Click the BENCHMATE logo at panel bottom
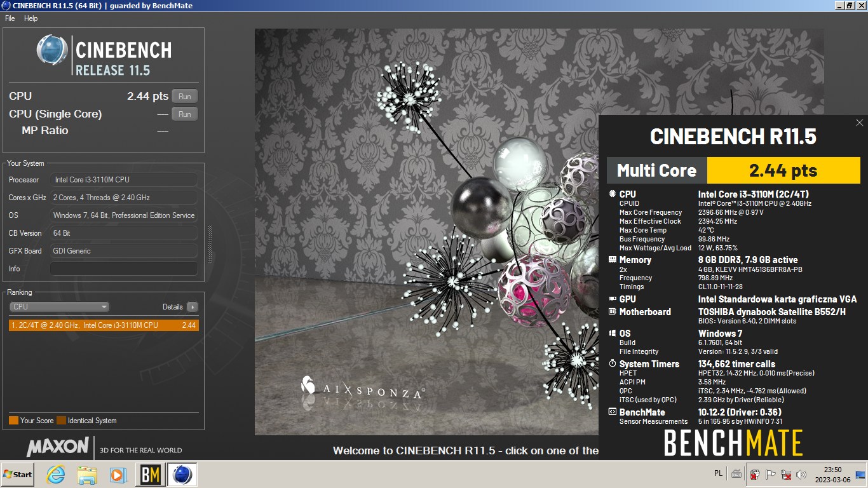Image resolution: width=868 pixels, height=488 pixels. tap(733, 443)
